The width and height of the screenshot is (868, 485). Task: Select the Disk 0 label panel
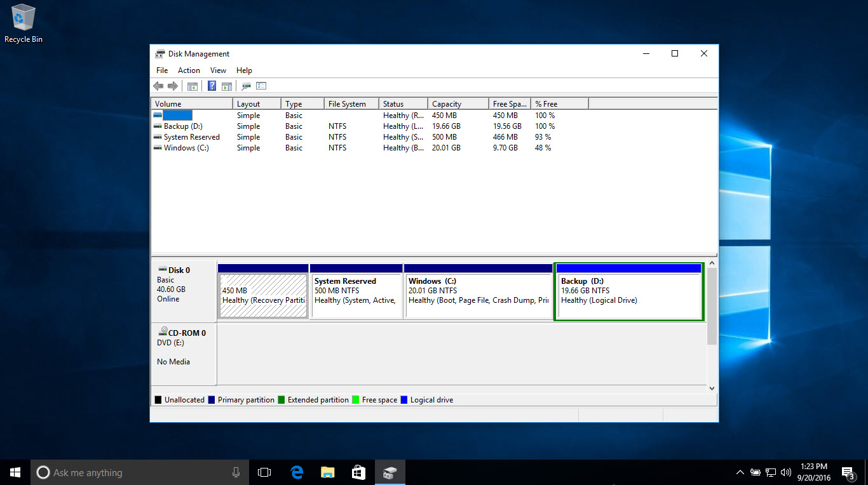click(184, 291)
